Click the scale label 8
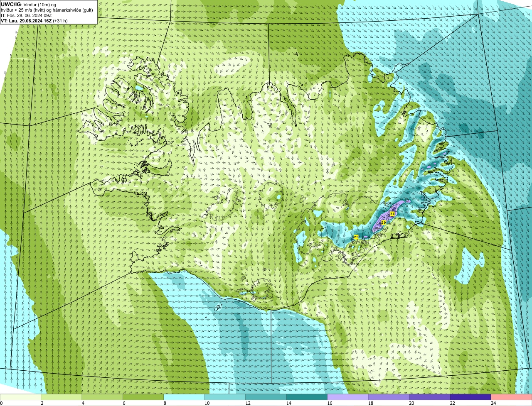 point(165,403)
